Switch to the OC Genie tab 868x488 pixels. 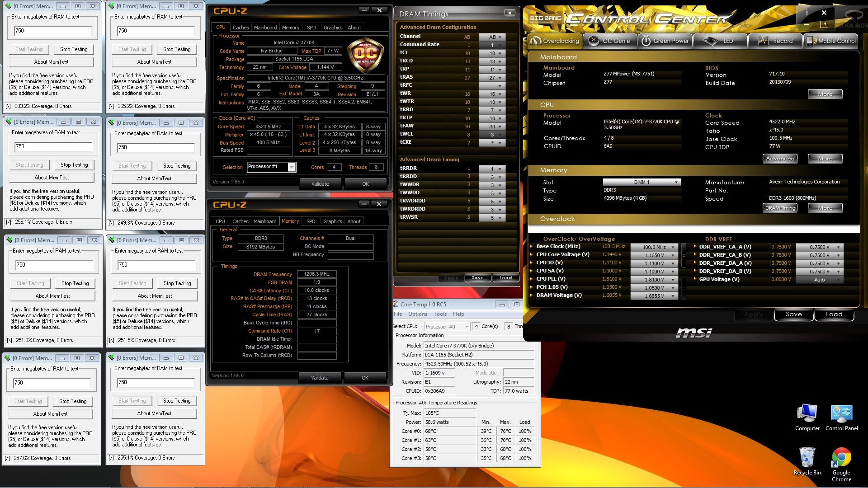(610, 41)
